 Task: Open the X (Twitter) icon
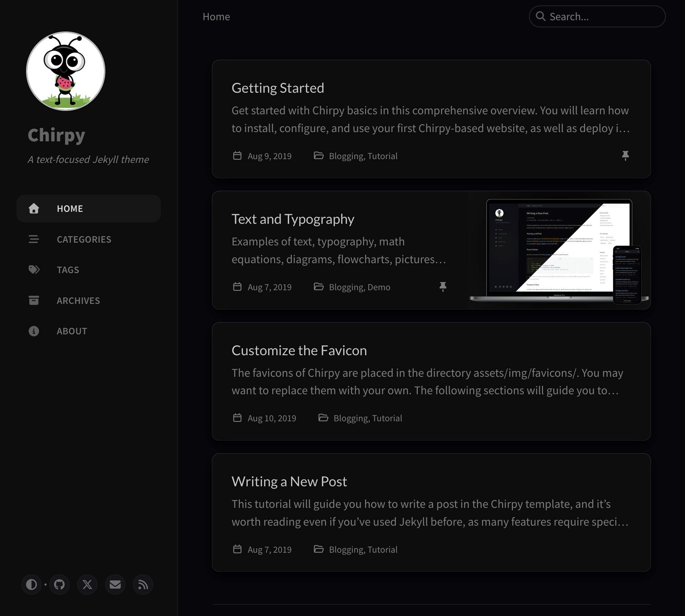click(87, 585)
